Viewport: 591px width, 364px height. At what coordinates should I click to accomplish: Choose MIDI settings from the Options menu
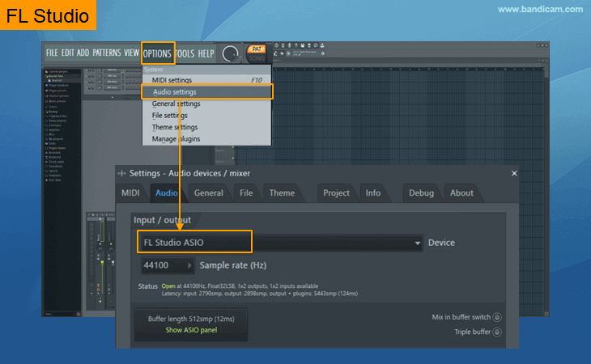click(x=207, y=80)
